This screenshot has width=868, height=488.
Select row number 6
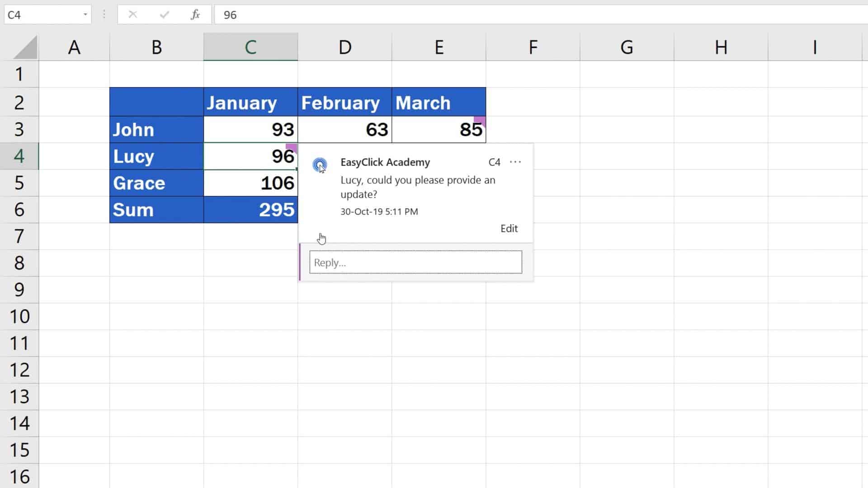[19, 209]
